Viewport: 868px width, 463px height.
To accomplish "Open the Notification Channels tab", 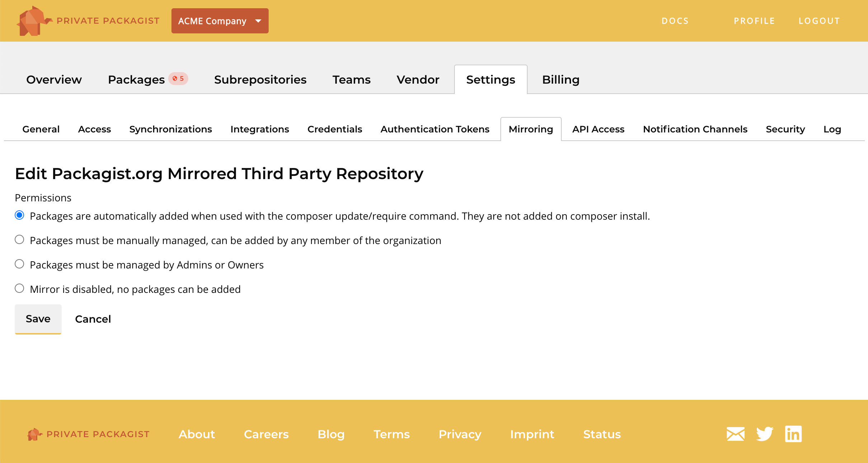I will [x=695, y=129].
